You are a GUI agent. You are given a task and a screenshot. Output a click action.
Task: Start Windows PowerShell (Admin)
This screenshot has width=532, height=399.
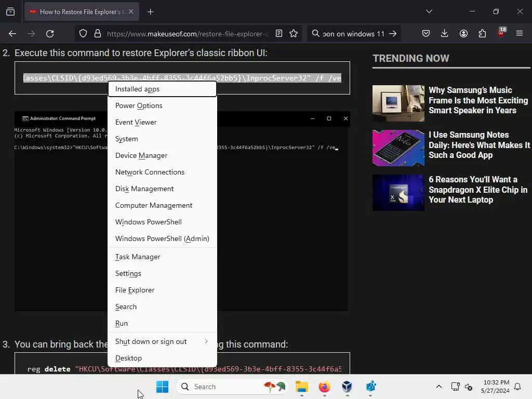[162, 238]
